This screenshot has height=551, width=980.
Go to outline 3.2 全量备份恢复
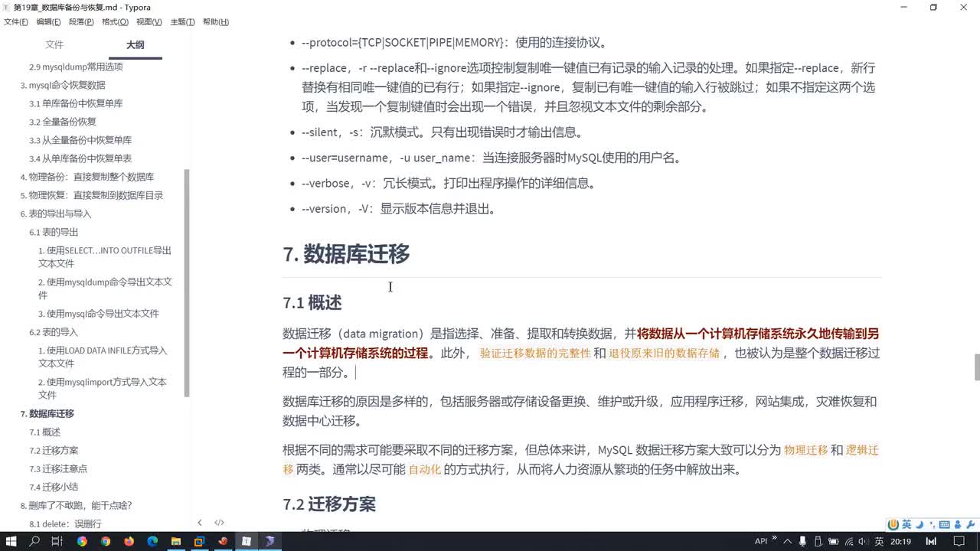tap(63, 122)
